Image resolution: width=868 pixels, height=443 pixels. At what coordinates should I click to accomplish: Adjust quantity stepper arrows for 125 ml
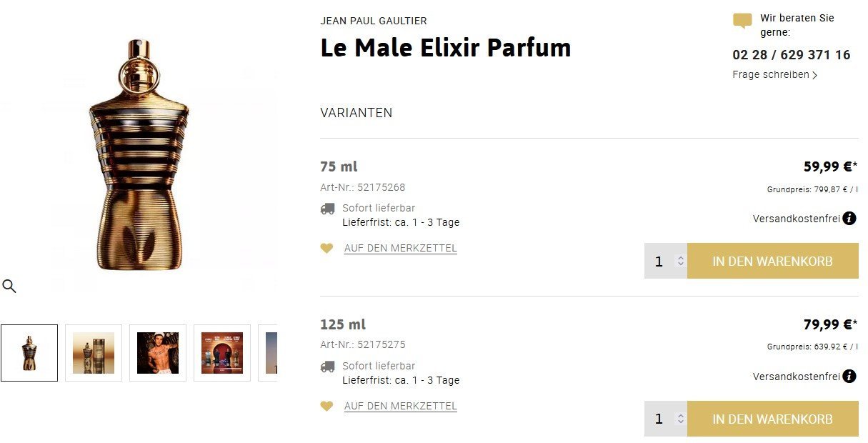click(681, 419)
